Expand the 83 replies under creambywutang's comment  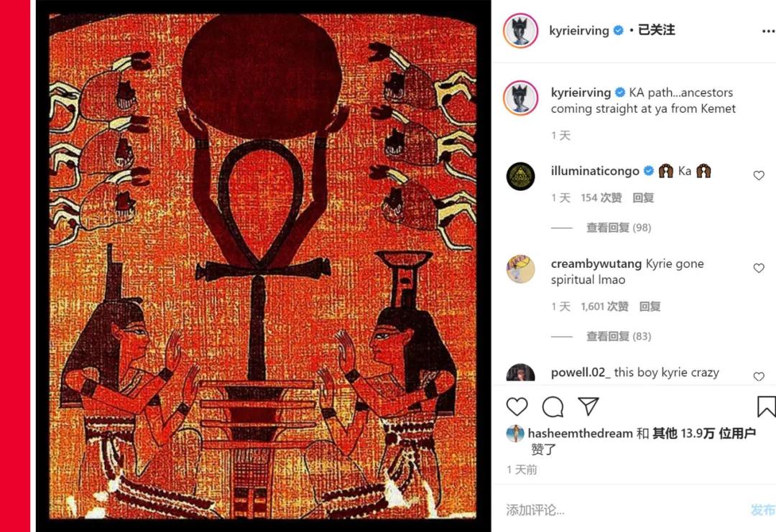(619, 336)
